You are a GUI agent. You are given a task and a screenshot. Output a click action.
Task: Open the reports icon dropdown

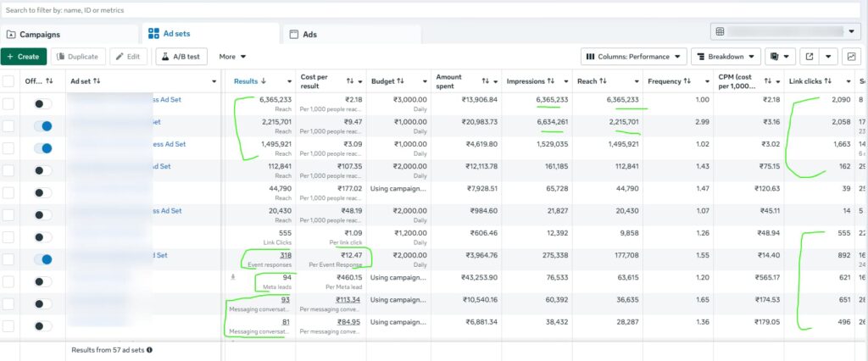779,57
